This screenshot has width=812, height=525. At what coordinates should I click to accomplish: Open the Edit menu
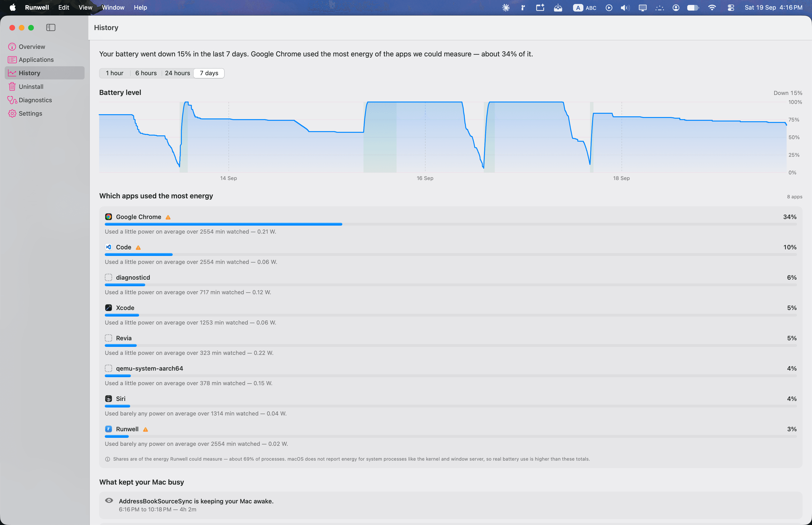pos(64,8)
